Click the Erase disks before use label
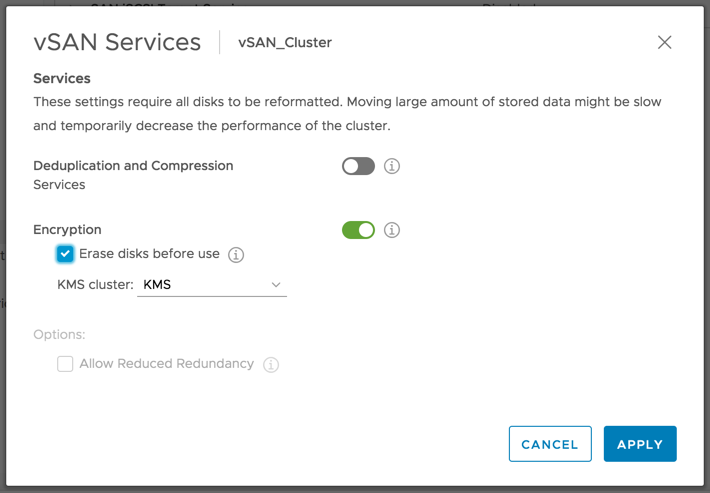Image resolution: width=710 pixels, height=493 pixels. pos(149,254)
